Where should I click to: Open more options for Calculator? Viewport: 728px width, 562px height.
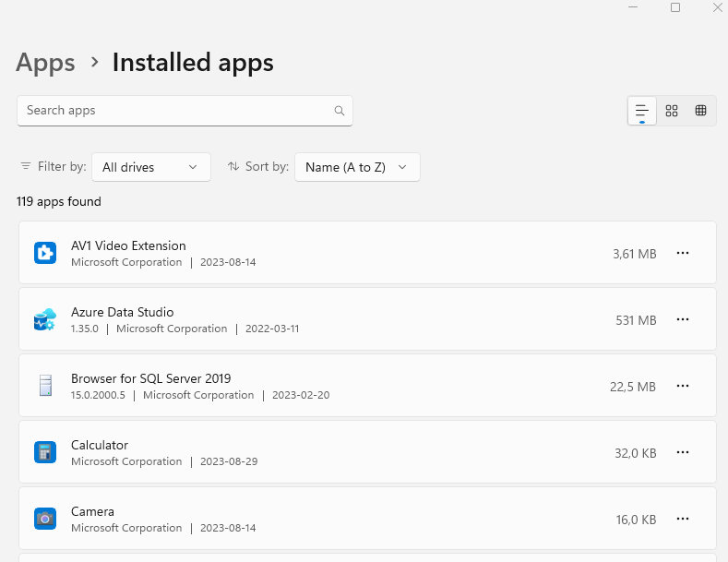point(683,452)
